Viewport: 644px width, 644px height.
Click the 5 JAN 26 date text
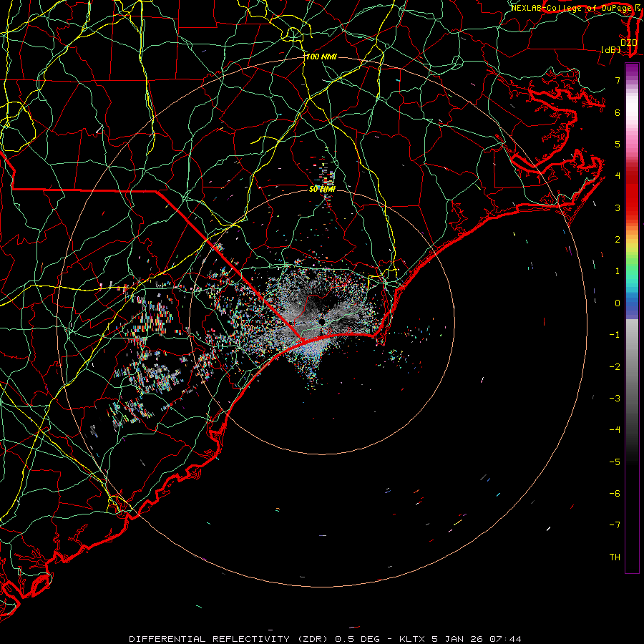(457, 639)
